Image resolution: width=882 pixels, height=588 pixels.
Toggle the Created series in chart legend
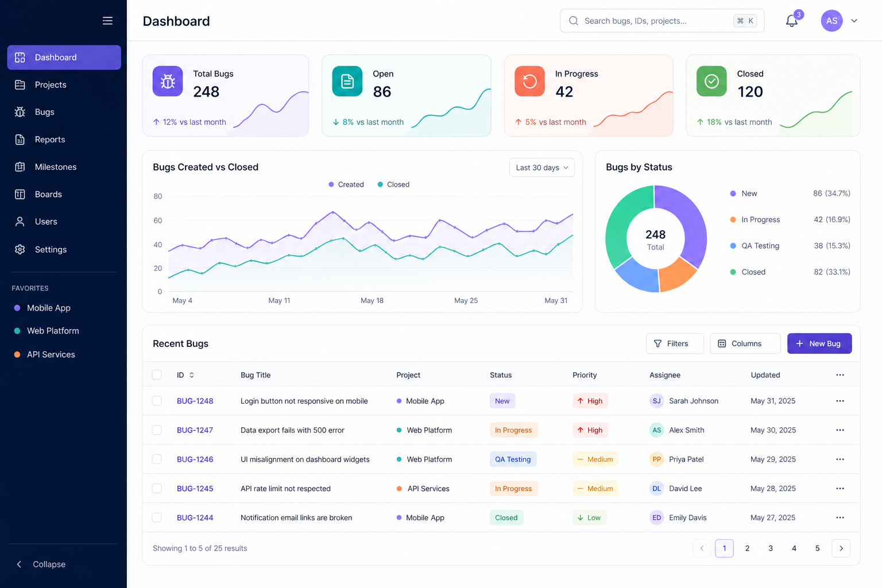(346, 184)
